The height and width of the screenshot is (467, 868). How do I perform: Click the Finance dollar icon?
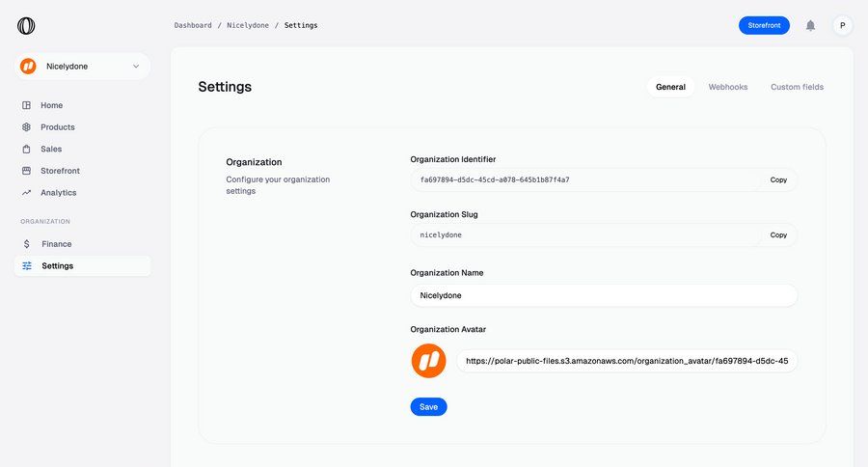point(27,244)
